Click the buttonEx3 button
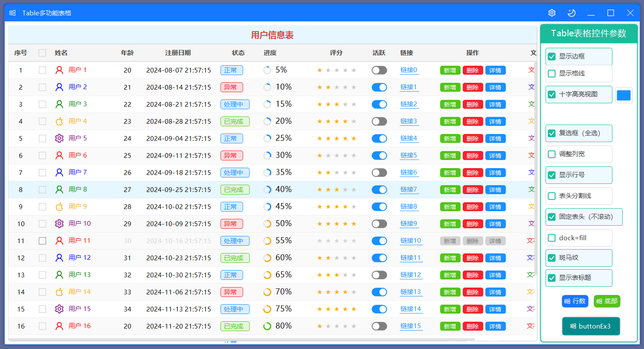The width and height of the screenshot is (644, 349). tap(591, 326)
